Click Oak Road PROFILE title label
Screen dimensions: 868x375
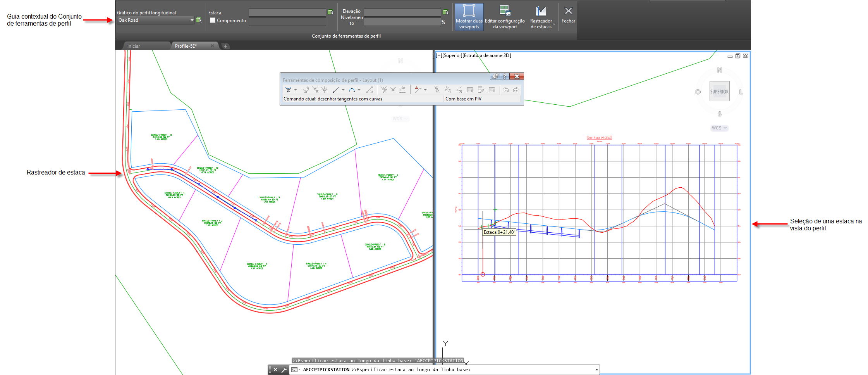coord(599,138)
